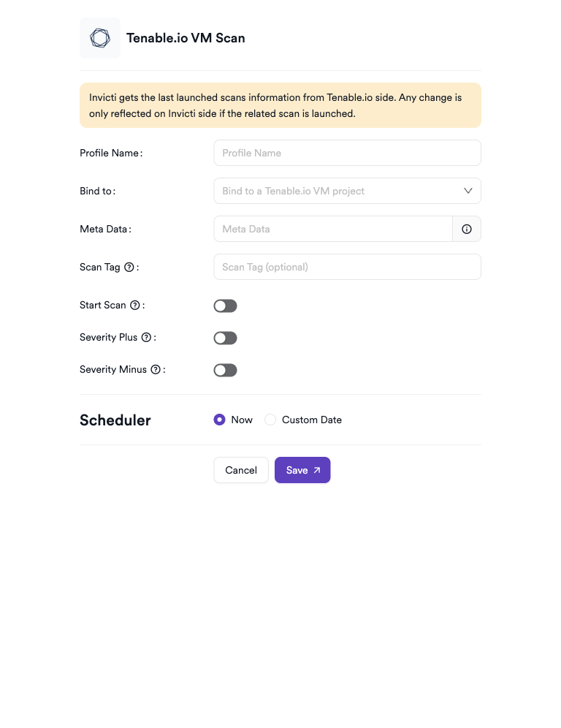The height and width of the screenshot is (728, 561).
Task: Select the Now scheduler option
Action: click(219, 420)
